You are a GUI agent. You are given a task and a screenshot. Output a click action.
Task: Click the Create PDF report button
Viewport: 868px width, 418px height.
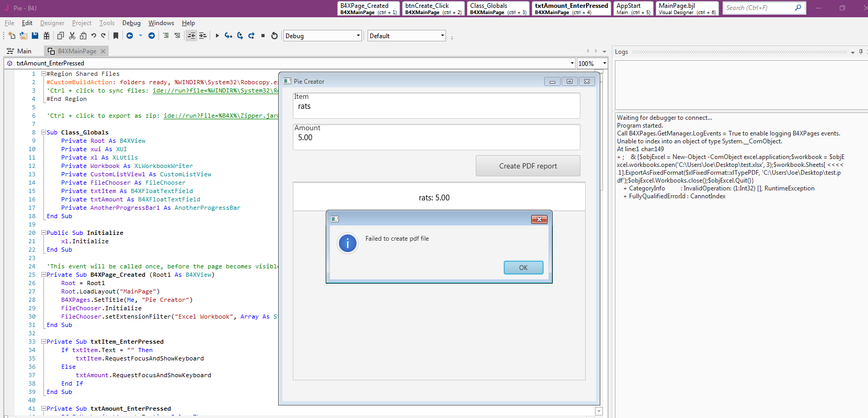pyautogui.click(x=528, y=166)
